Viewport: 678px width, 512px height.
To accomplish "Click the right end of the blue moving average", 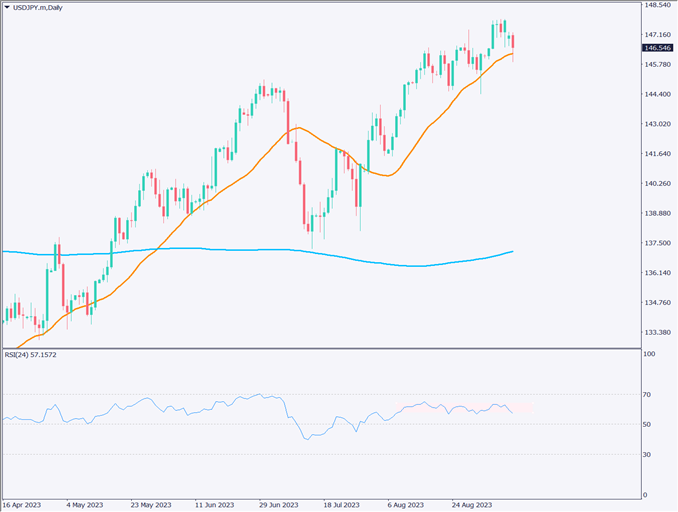I will point(512,251).
